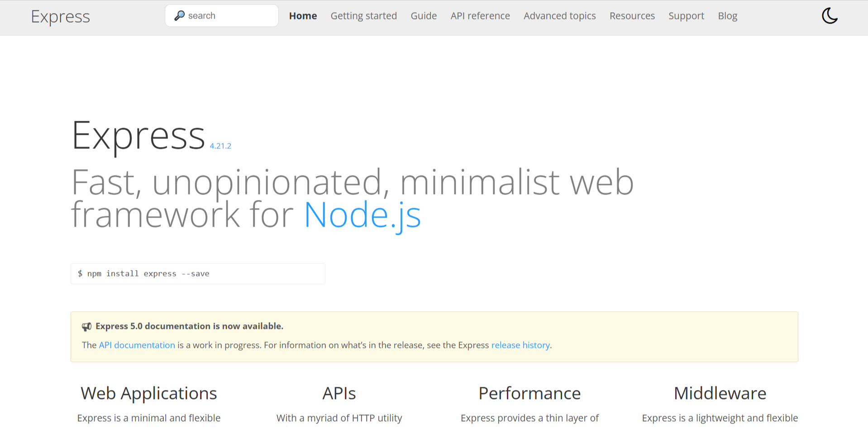Click the Middleware heading
The width and height of the screenshot is (868, 428).
720,393
